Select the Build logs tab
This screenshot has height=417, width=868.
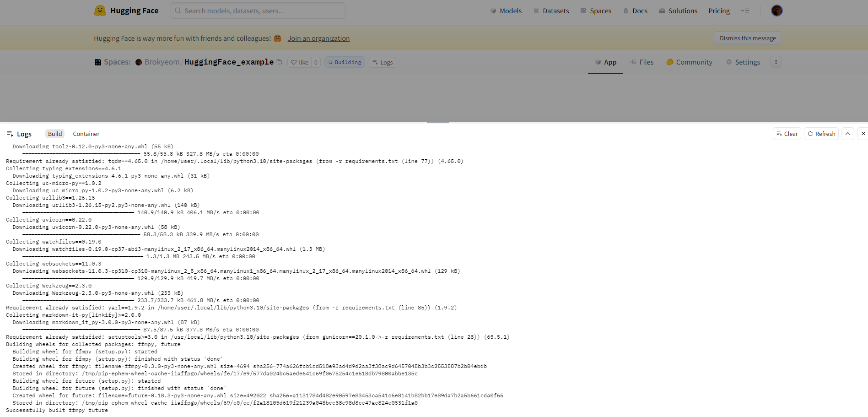[x=55, y=134]
